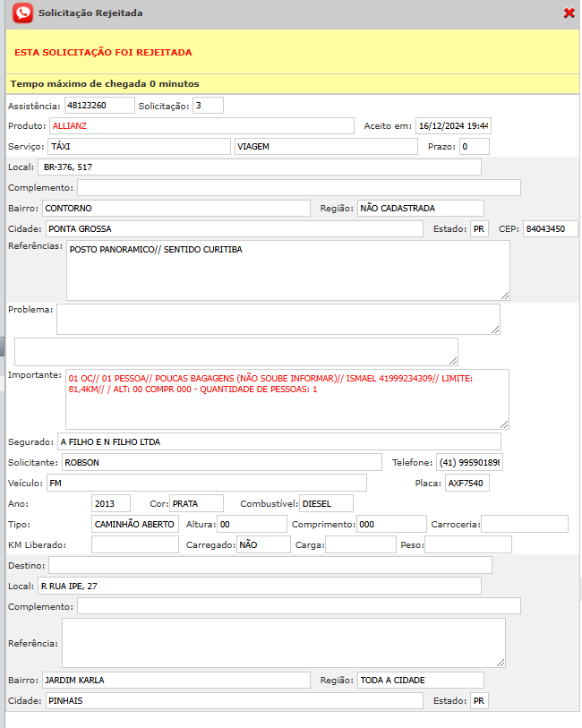582x728 pixels.
Task: Select the Serviço field containing TÁXI
Action: click(138, 146)
